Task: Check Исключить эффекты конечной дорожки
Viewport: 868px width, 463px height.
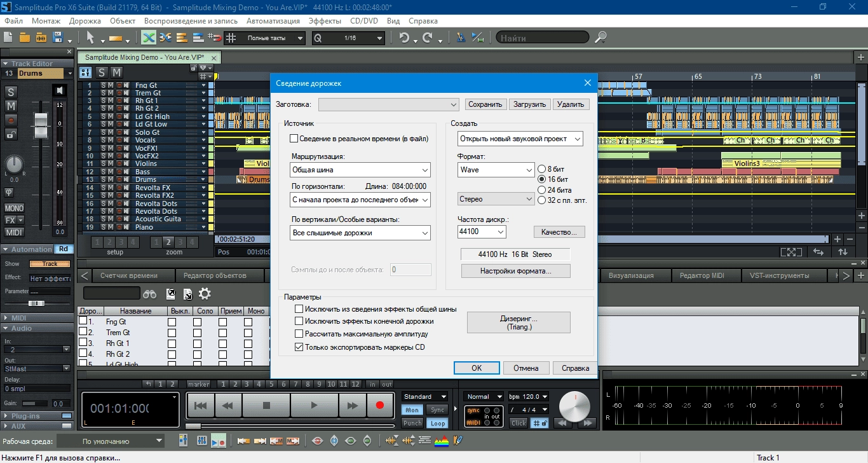Action: pyautogui.click(x=299, y=321)
